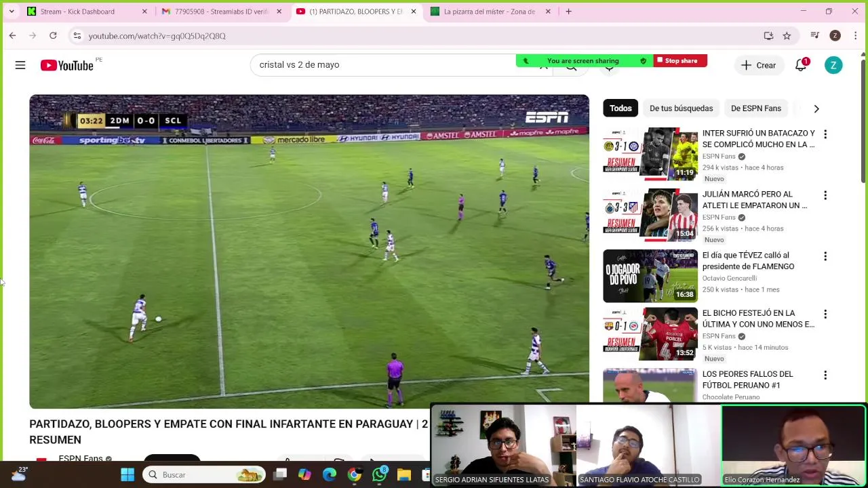868x488 pixels.
Task: Open Chocolate Peruano video thumbnail
Action: 650,385
